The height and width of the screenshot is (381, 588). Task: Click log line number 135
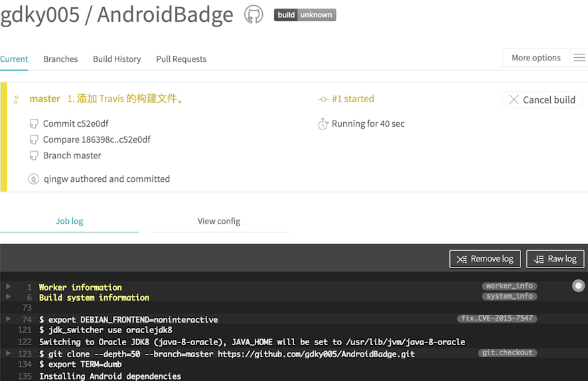(x=25, y=376)
